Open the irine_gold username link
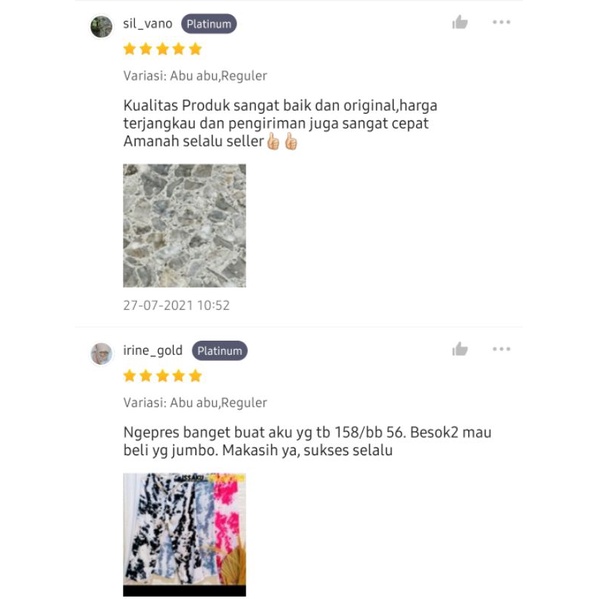 tap(153, 351)
